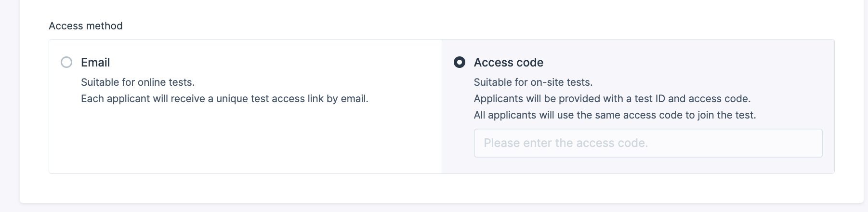The width and height of the screenshot is (868, 212).
Task: Click the "Each applicant" words in Email description
Action: [x=108, y=99]
